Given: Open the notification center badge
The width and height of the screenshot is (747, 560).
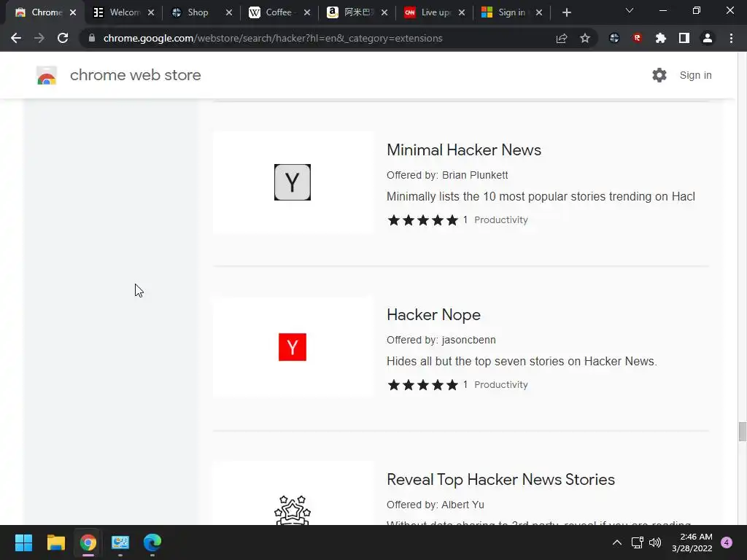Looking at the screenshot, I should point(727,542).
